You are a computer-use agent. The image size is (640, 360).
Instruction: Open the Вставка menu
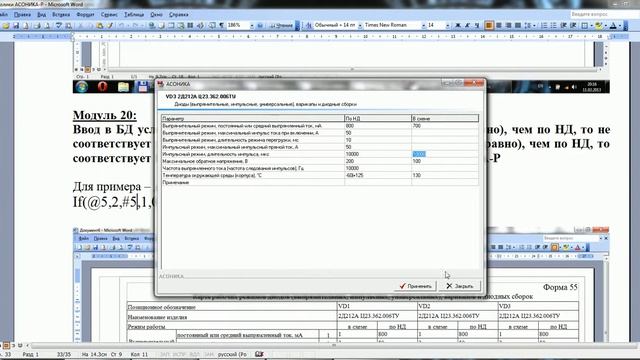(x=61, y=15)
